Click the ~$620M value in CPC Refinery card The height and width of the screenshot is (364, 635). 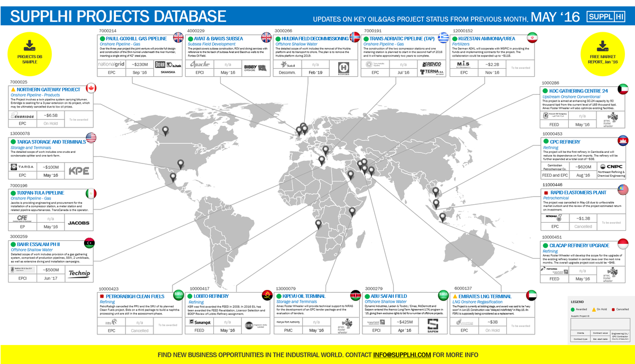coord(584,167)
